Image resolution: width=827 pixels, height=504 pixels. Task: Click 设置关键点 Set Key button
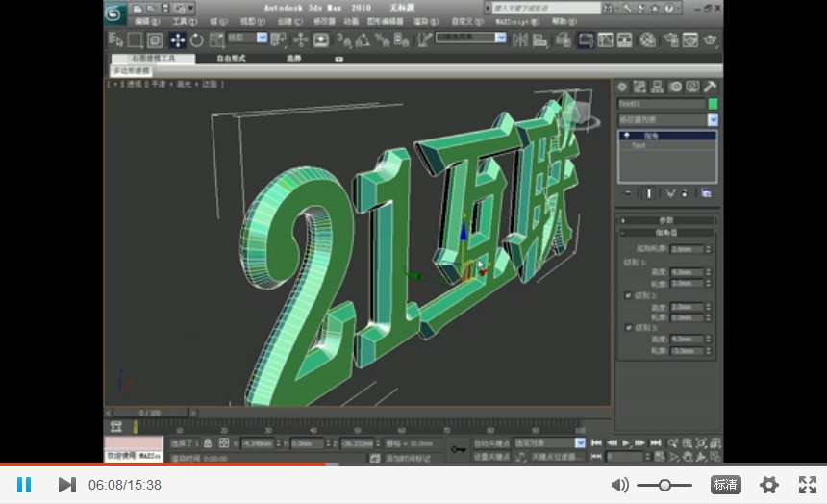click(491, 457)
